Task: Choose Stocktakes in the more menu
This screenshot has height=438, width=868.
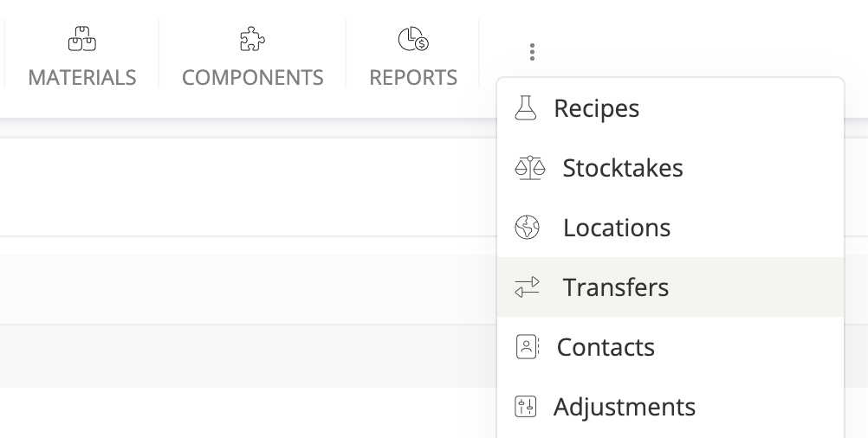Action: click(x=623, y=168)
